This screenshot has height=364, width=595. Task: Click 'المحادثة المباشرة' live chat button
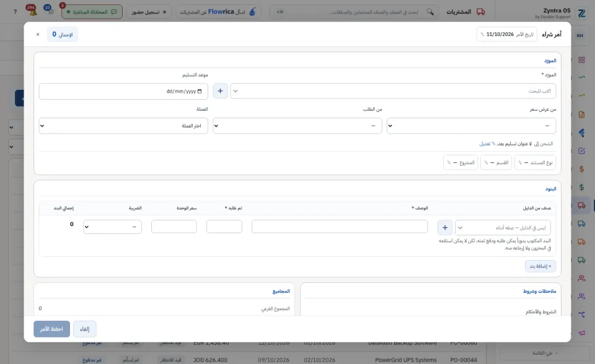[92, 12]
